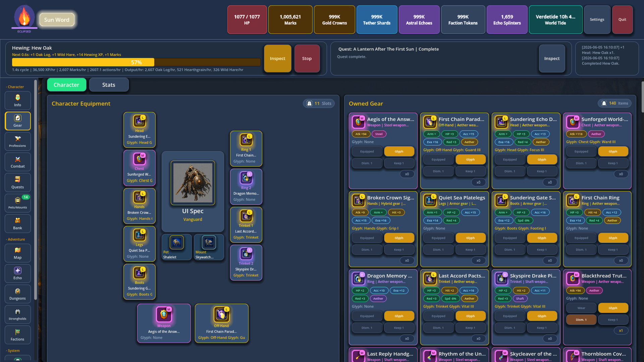Open the Quests sidebar section

tap(18, 183)
